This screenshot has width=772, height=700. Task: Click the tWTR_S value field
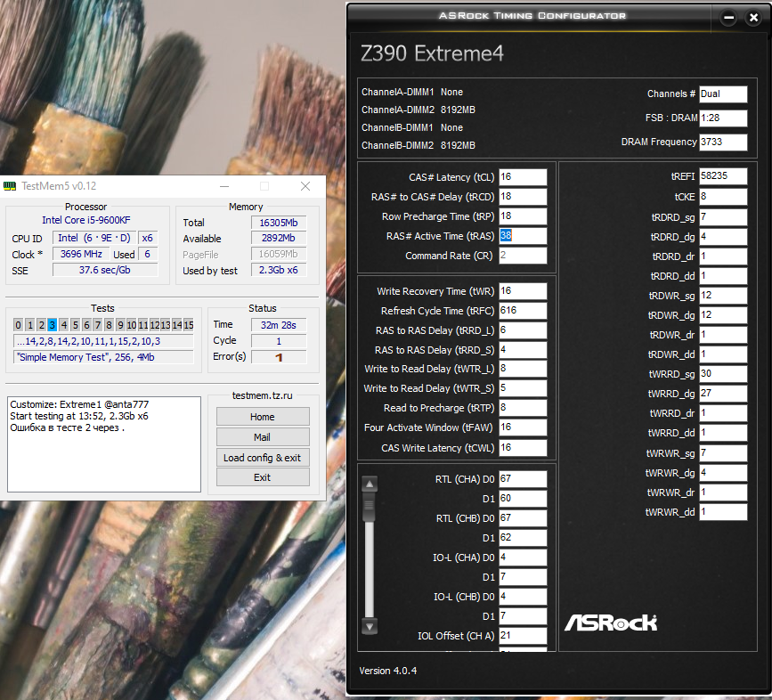tap(523, 388)
